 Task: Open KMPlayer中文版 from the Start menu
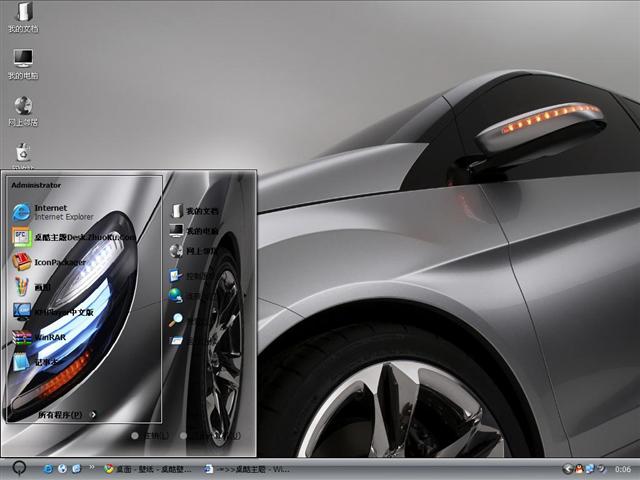pyautogui.click(x=53, y=312)
